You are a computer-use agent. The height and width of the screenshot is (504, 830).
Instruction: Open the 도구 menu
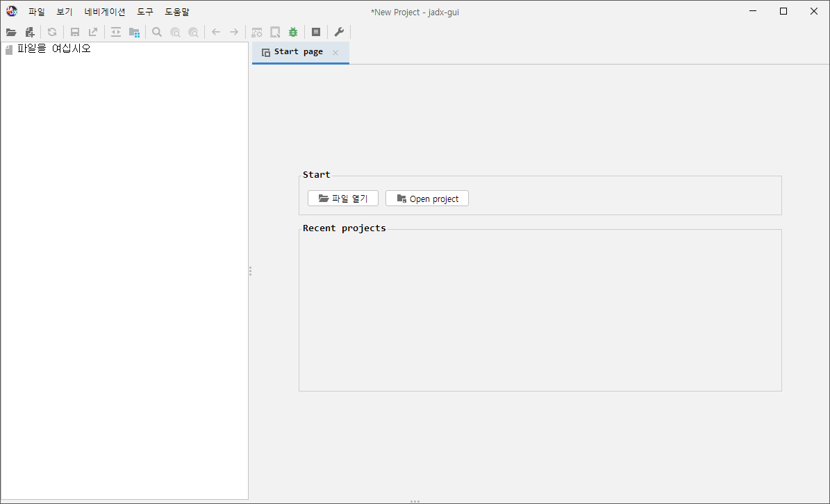[x=145, y=12]
